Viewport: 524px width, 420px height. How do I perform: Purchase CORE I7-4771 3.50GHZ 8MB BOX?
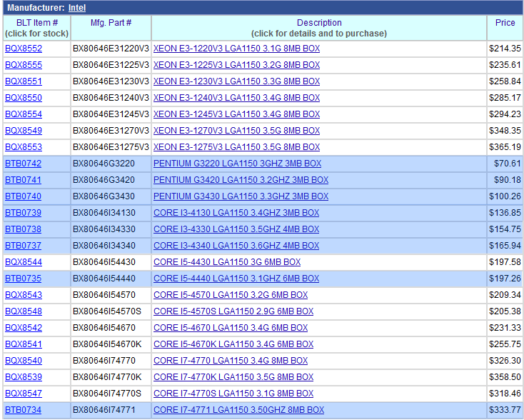(238, 409)
